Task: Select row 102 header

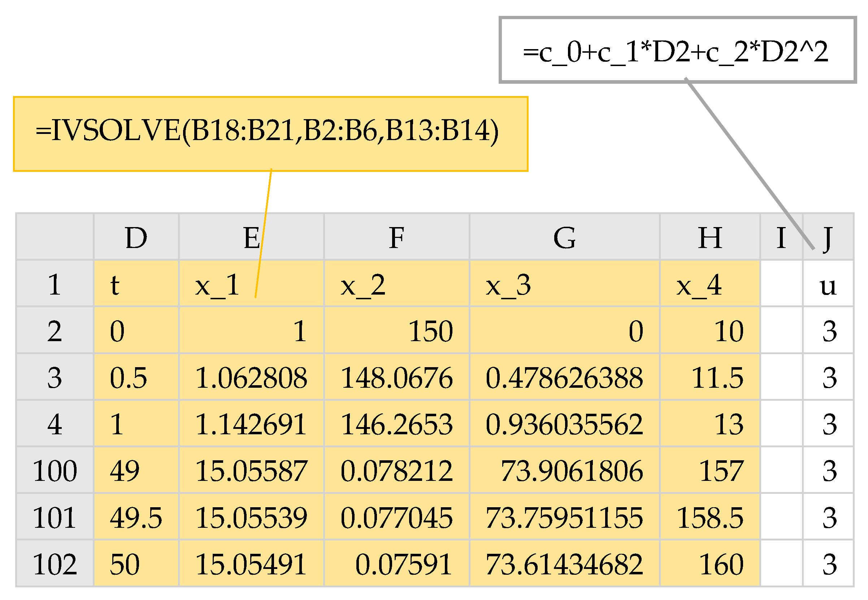Action: point(55,564)
